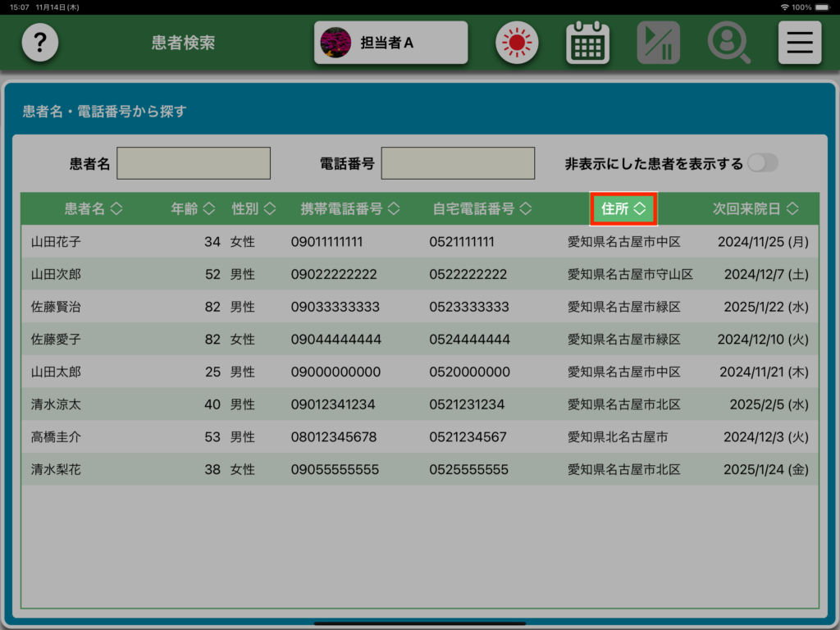Select patient row 高橋圭介
The width and height of the screenshot is (840, 630).
pyautogui.click(x=419, y=437)
